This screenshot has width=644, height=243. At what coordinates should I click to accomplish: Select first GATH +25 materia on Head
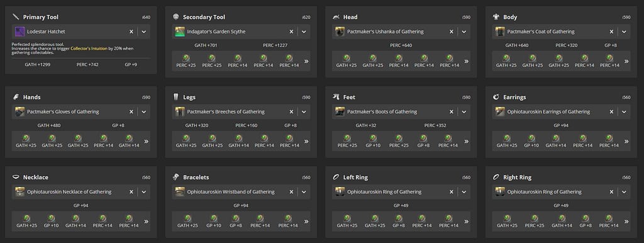pos(347,61)
